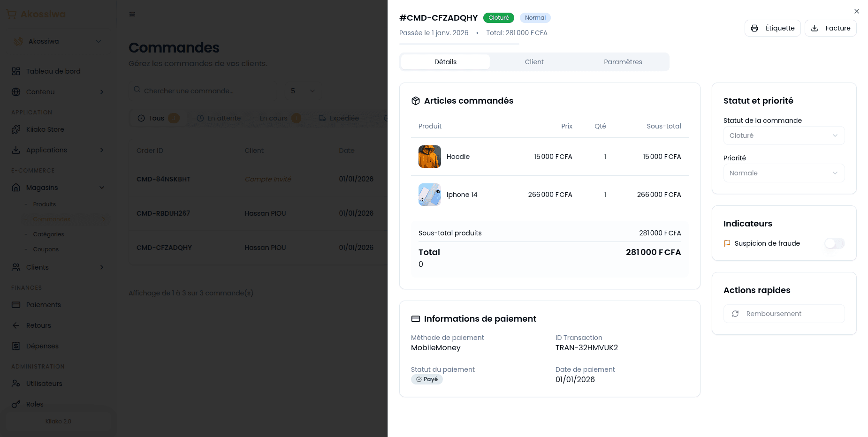Click the refresh icon in the Remboursement button
Screen dimensions: 868x437
735,314
